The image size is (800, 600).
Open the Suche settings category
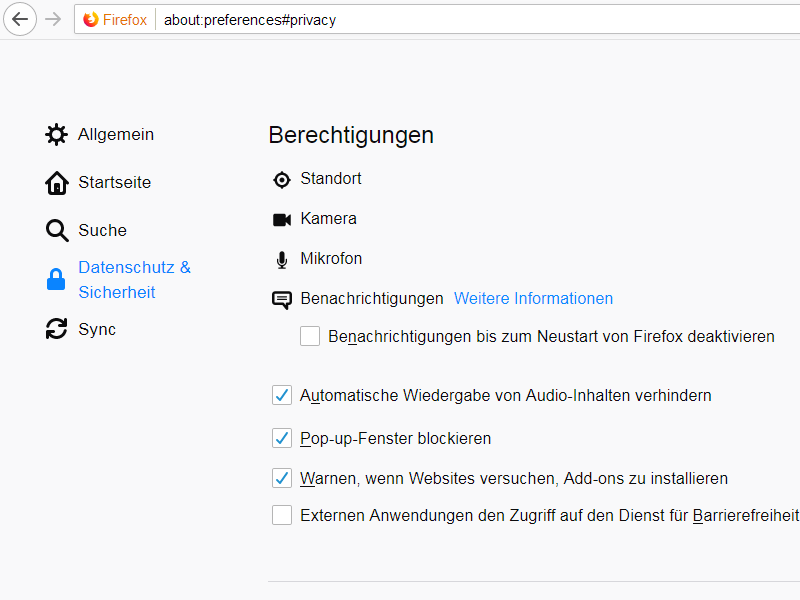click(102, 230)
